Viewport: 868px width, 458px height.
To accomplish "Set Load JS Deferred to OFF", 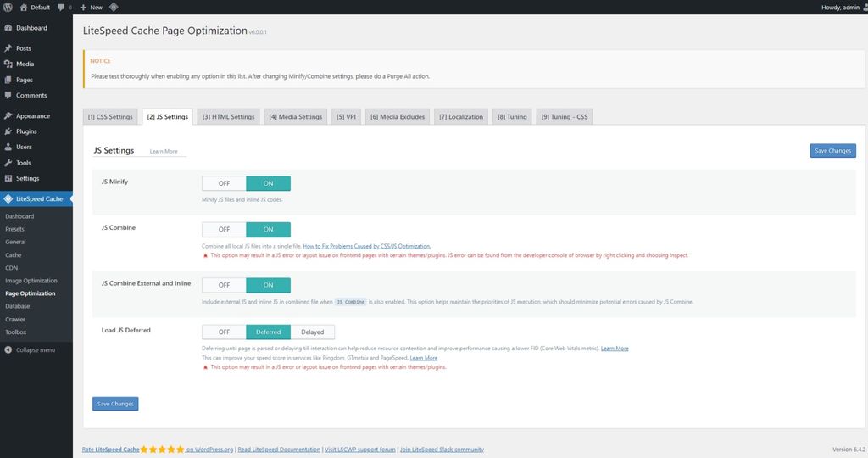I will 224,332.
